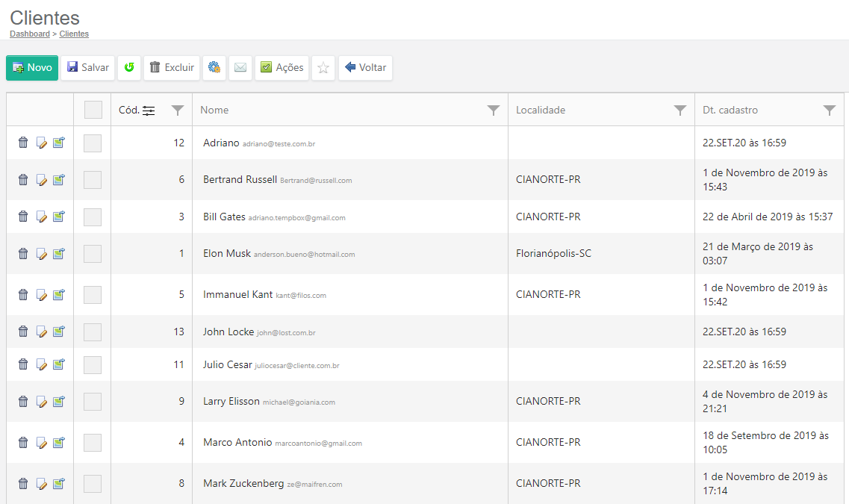Open details icon for Elon Musk row
This screenshot has width=849, height=504.
click(x=58, y=253)
